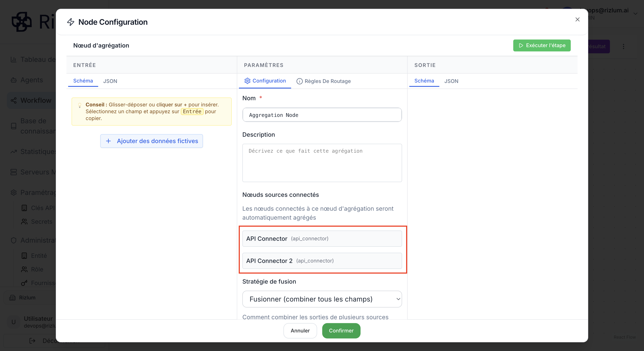Click the Serveurs server icon in sidebar
This screenshot has height=351, width=644.
(x=13, y=172)
